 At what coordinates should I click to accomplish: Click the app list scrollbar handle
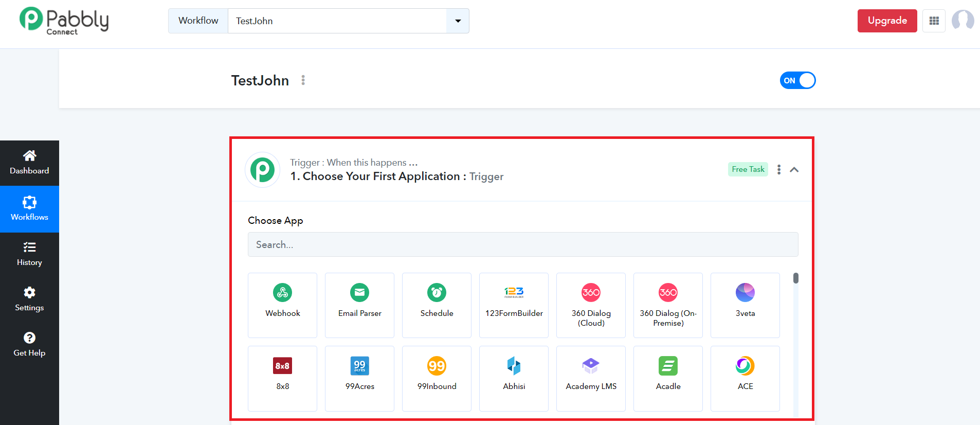(x=796, y=278)
